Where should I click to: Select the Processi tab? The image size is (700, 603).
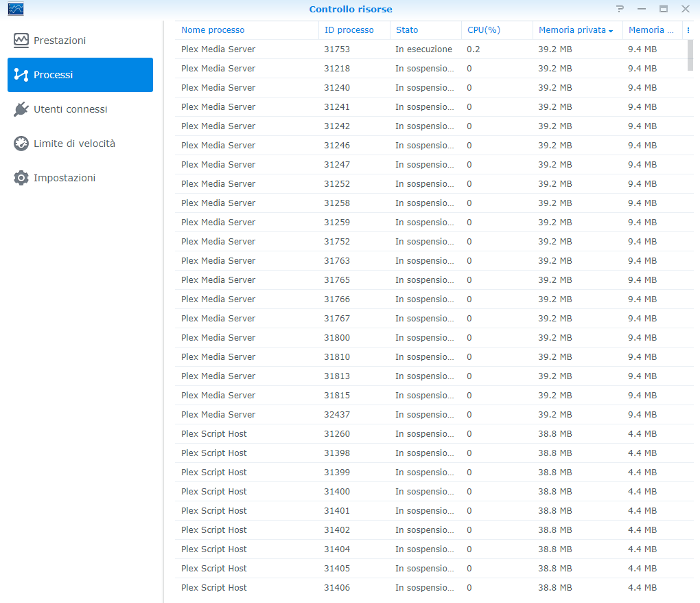(80, 75)
